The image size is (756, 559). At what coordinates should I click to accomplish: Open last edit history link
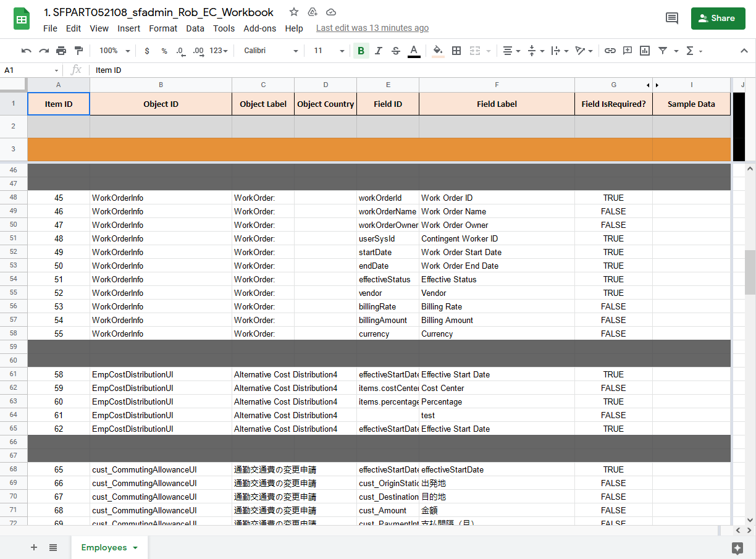click(372, 28)
